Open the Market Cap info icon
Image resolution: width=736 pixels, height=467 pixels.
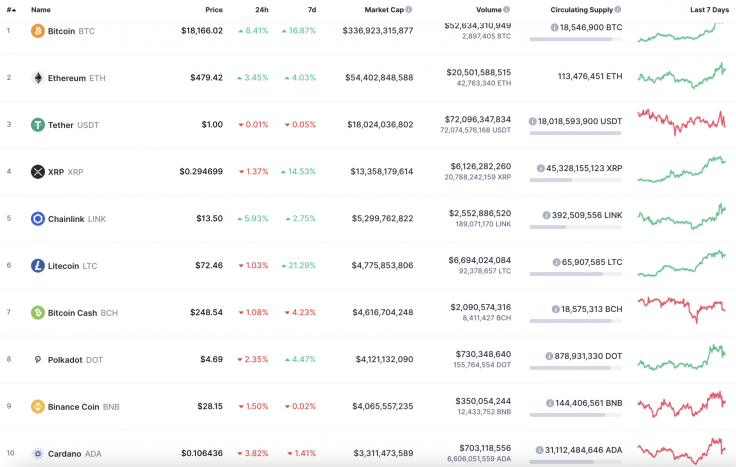point(409,9)
